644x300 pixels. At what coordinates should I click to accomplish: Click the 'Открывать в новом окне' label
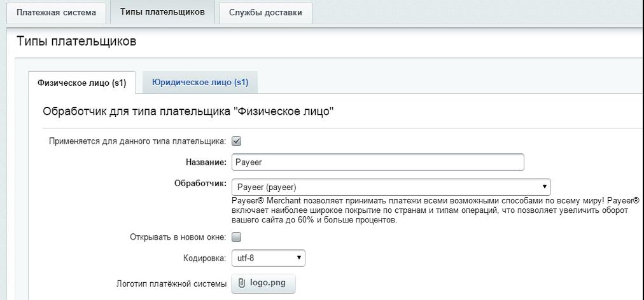tap(178, 237)
